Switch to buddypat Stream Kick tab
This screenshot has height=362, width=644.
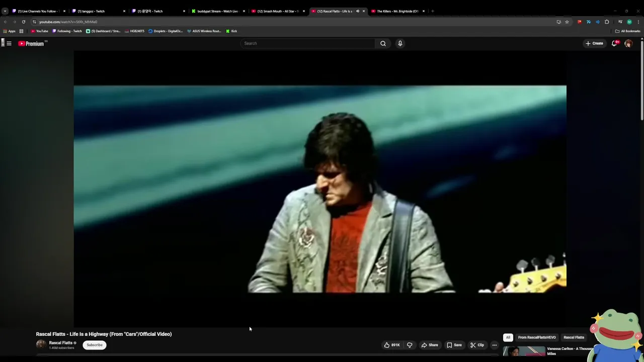pyautogui.click(x=218, y=11)
